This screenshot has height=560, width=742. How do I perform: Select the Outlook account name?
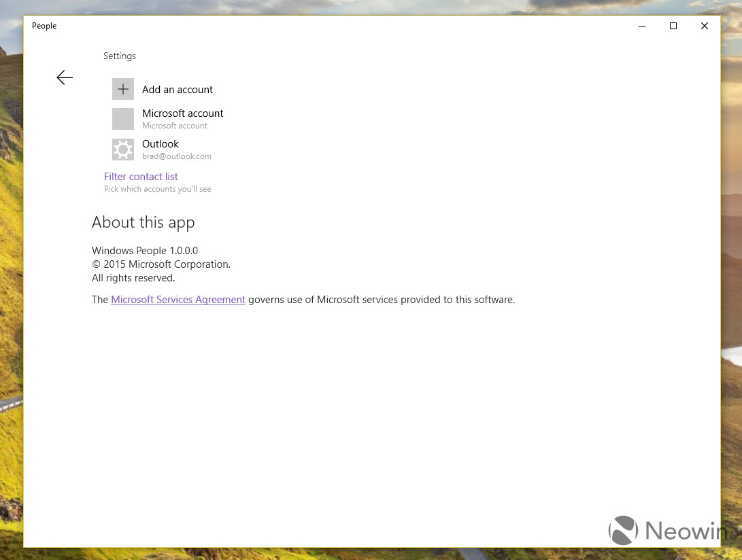(x=161, y=144)
